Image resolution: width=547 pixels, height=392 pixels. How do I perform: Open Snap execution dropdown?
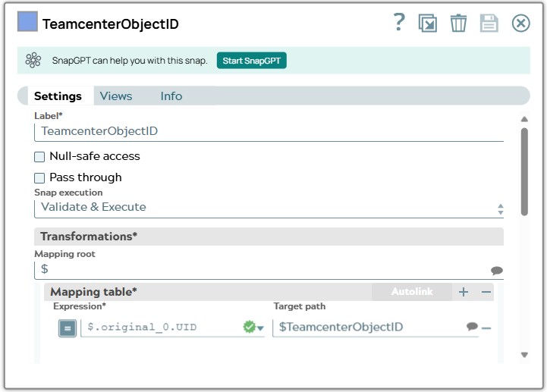pyautogui.click(x=269, y=208)
